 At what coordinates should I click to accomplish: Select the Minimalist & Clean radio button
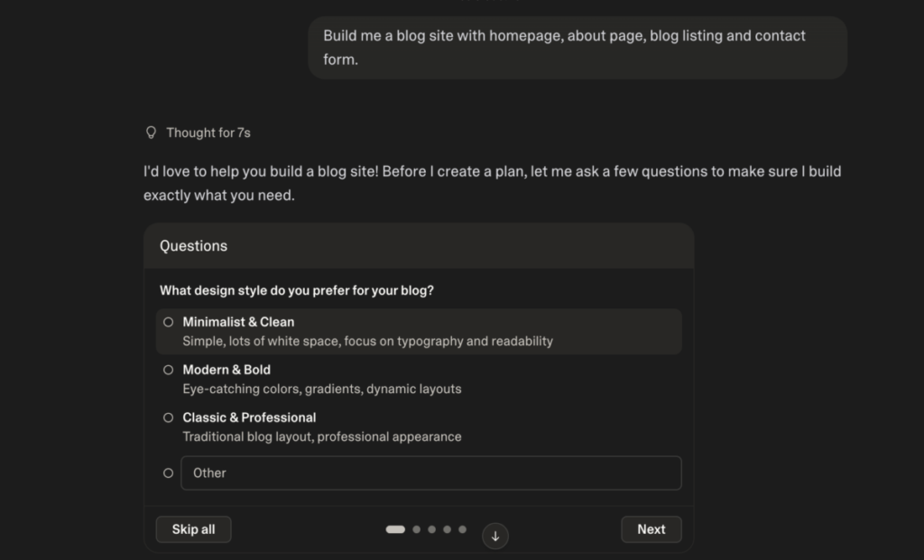[x=168, y=322]
